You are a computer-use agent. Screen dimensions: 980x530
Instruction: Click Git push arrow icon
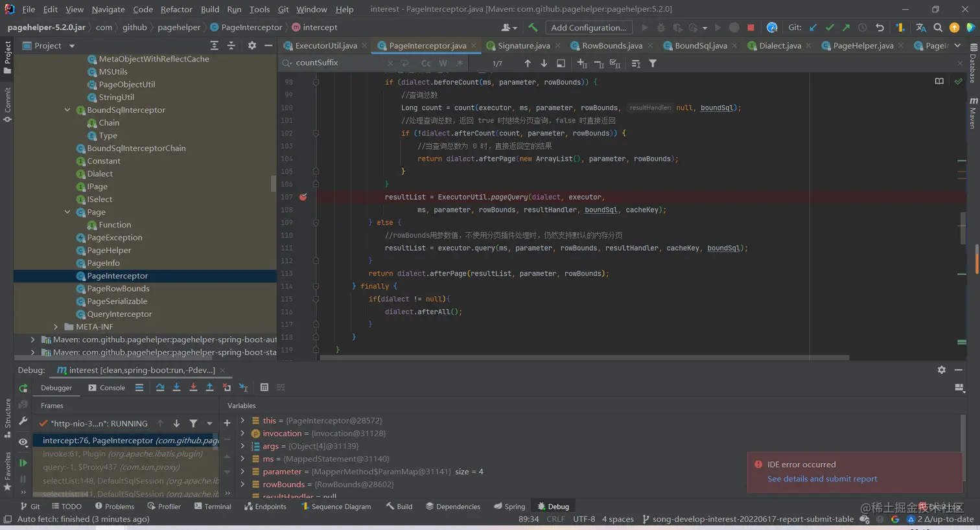(846, 27)
